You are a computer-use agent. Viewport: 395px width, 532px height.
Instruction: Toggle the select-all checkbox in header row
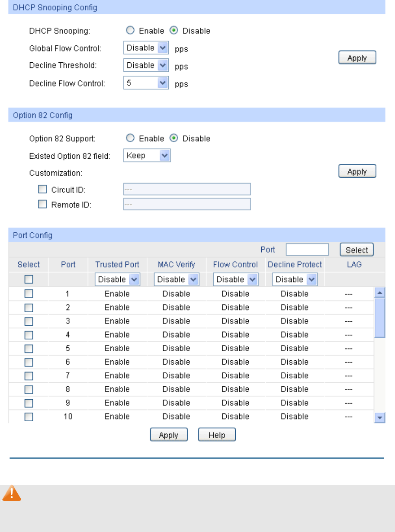(x=29, y=279)
